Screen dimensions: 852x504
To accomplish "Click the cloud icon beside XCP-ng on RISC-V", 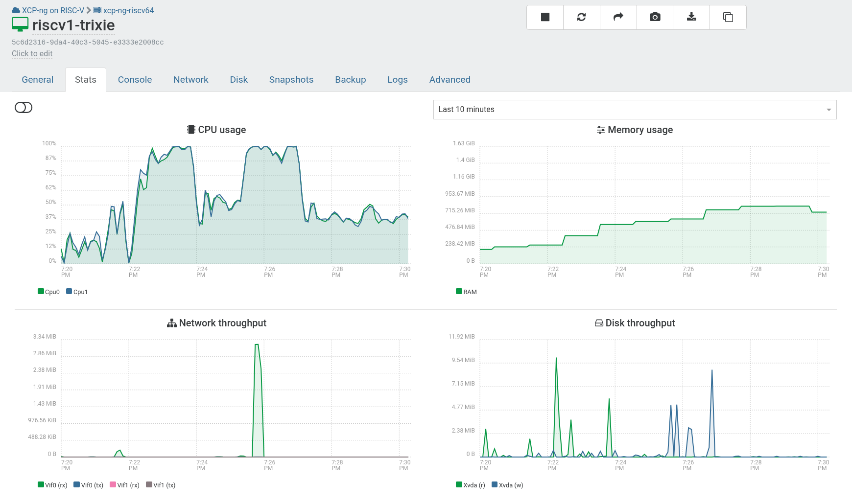I will (x=16, y=10).
